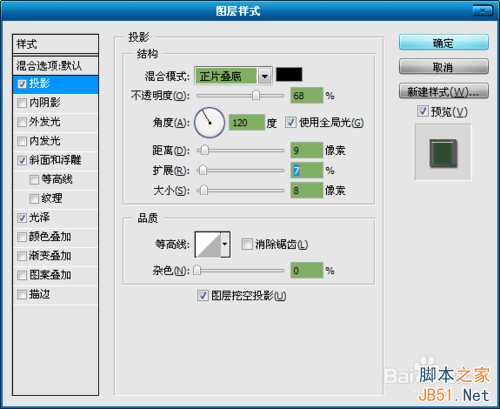Uncheck the 光泽 checkbox

22,218
